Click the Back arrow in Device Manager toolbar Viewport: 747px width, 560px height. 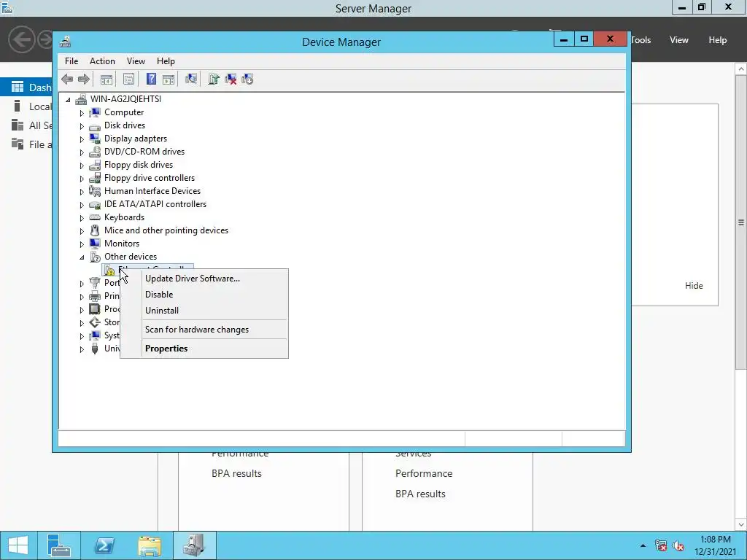tap(67, 79)
